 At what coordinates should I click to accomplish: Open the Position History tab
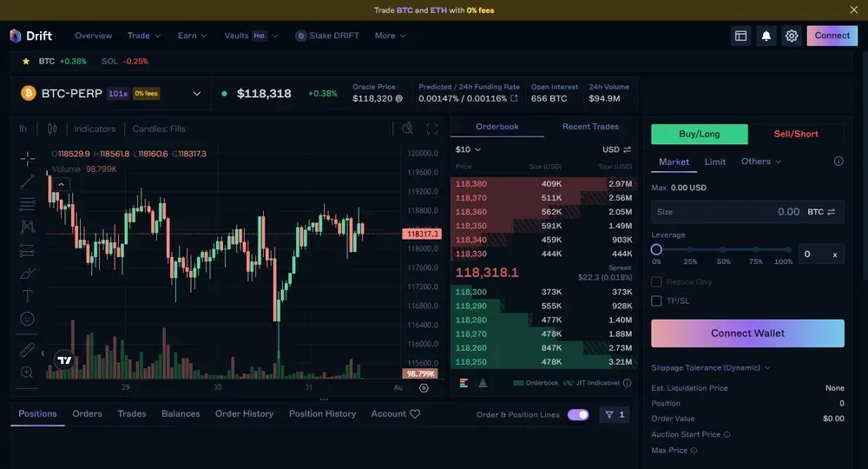tap(322, 413)
